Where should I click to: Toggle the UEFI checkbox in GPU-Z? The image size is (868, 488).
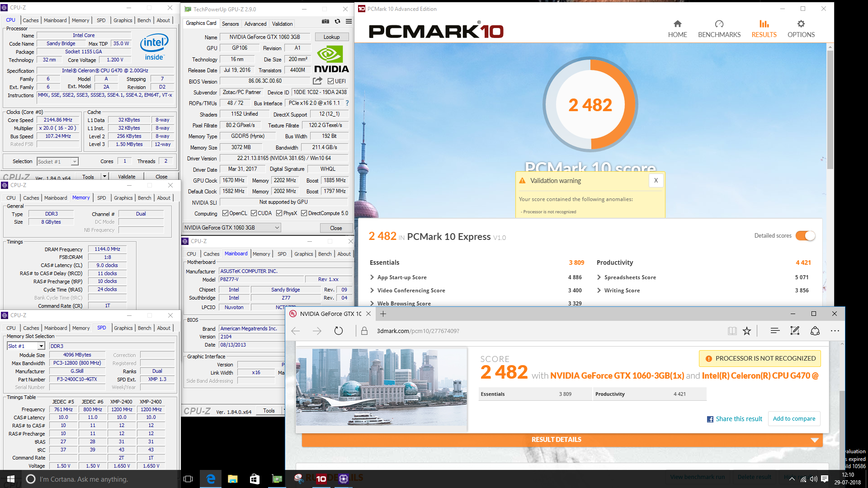(330, 81)
